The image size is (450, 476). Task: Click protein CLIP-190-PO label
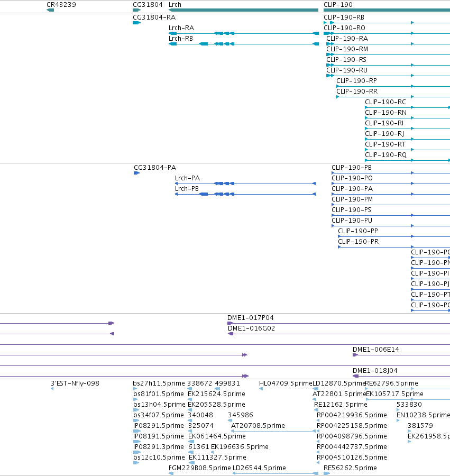click(x=352, y=178)
